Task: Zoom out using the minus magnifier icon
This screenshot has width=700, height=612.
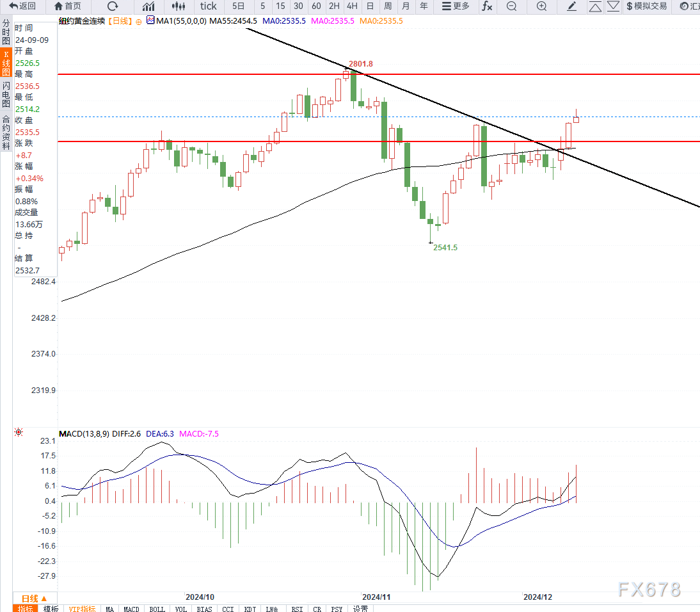Action: tap(511, 6)
